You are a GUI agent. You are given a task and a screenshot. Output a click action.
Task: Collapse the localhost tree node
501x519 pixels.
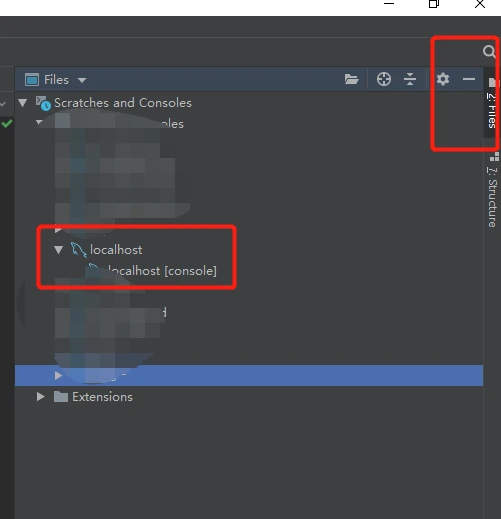(59, 250)
